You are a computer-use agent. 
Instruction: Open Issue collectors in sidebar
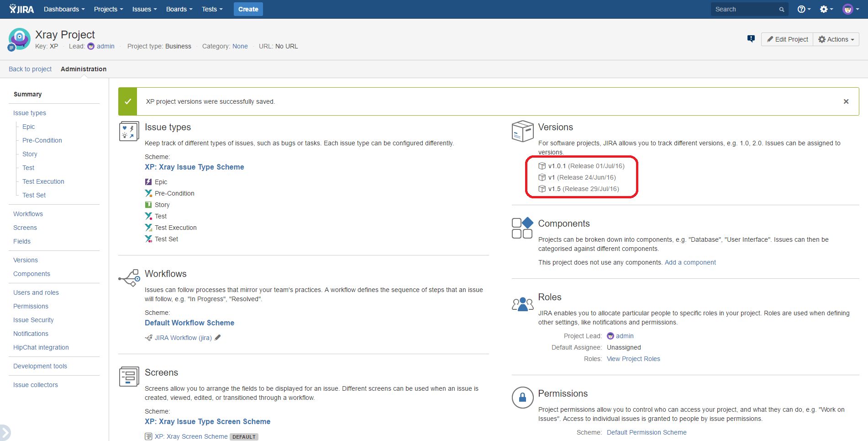click(x=36, y=385)
